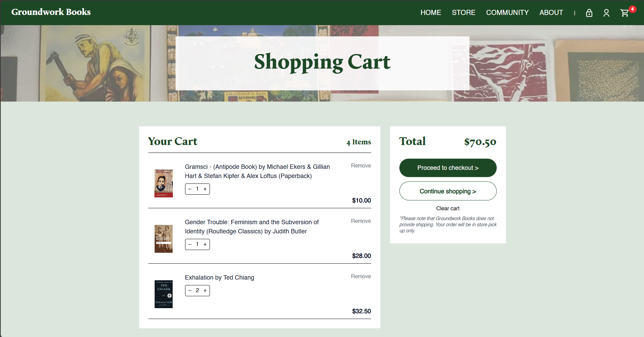644x337 pixels.
Task: Open Exhalation by Ted Chiang title
Action: (x=219, y=278)
